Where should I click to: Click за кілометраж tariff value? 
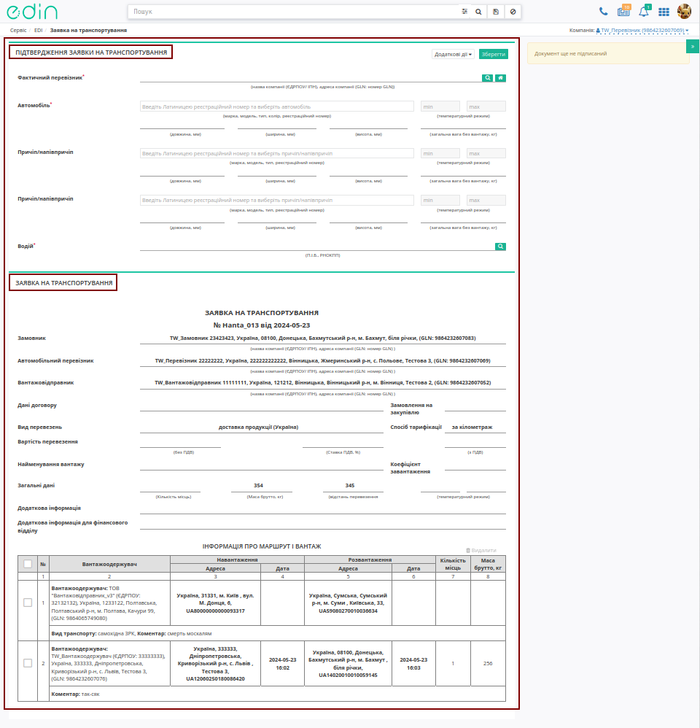coord(472,427)
